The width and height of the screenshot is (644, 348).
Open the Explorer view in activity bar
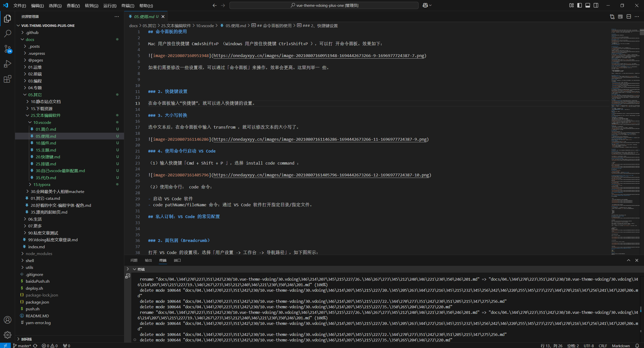8,19
